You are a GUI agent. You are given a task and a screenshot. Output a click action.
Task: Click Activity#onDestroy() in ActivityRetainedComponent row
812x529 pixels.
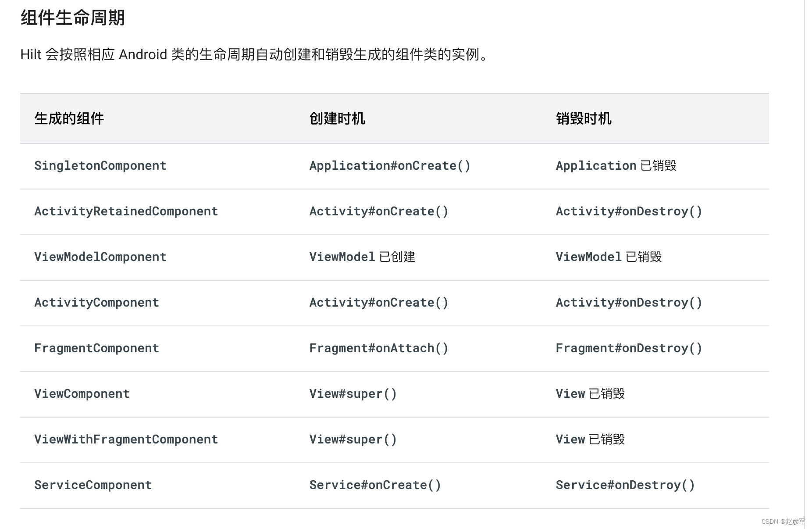click(x=629, y=211)
